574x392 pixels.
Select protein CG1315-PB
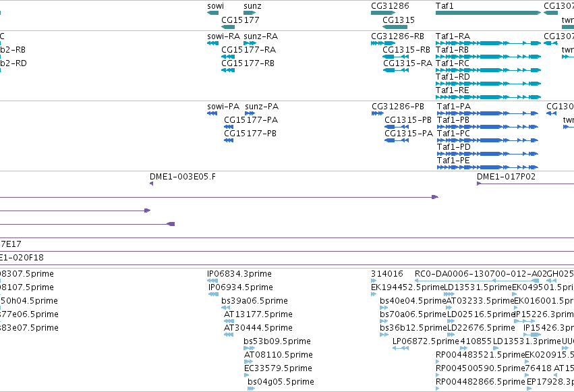click(408, 120)
